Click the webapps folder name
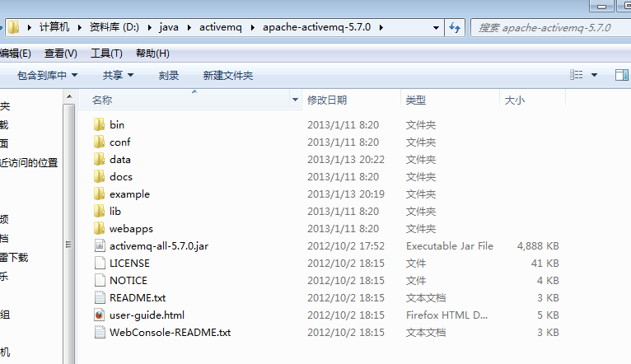This screenshot has height=364, width=631. pos(131,228)
